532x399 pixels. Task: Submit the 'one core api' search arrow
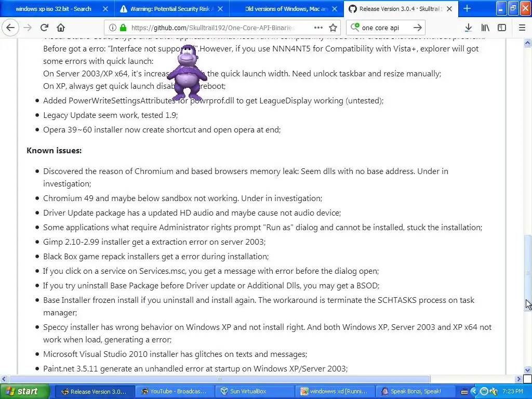418,28
